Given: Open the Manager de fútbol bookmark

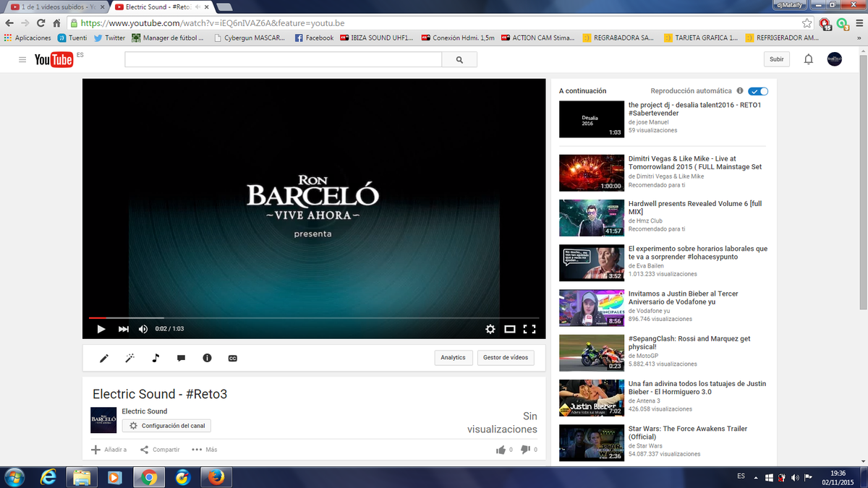Looking at the screenshot, I should 169,38.
